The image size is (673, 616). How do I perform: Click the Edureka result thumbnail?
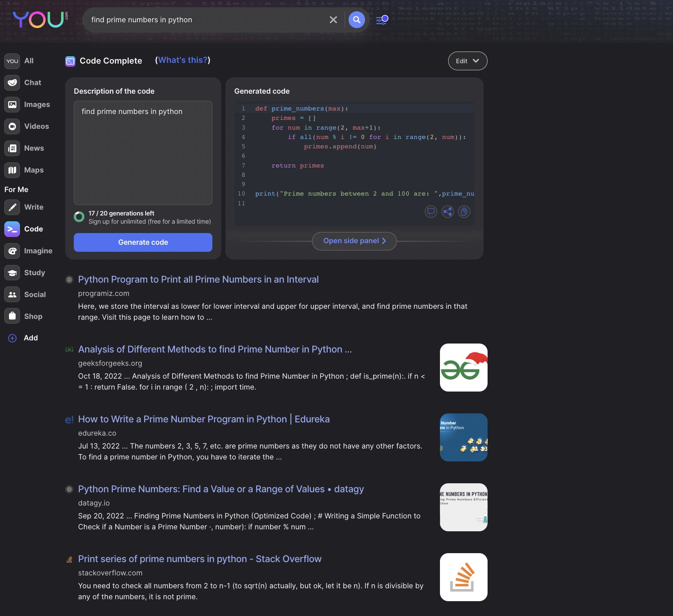pos(463,437)
